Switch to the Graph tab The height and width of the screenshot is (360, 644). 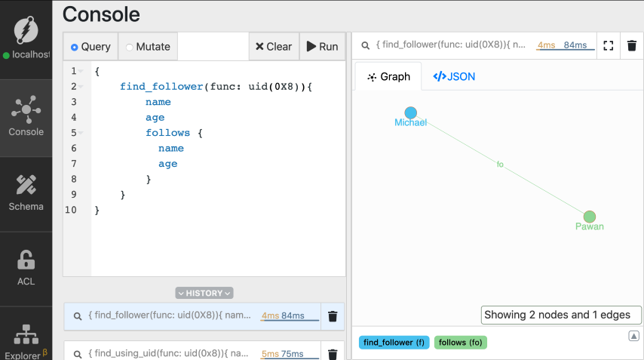(x=388, y=76)
